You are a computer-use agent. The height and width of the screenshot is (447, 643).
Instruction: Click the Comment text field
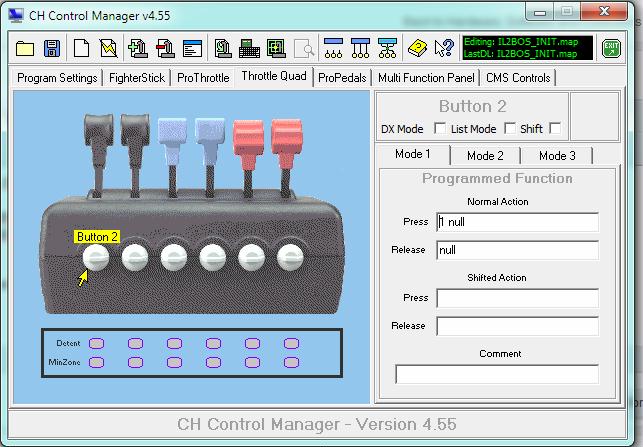tap(497, 374)
